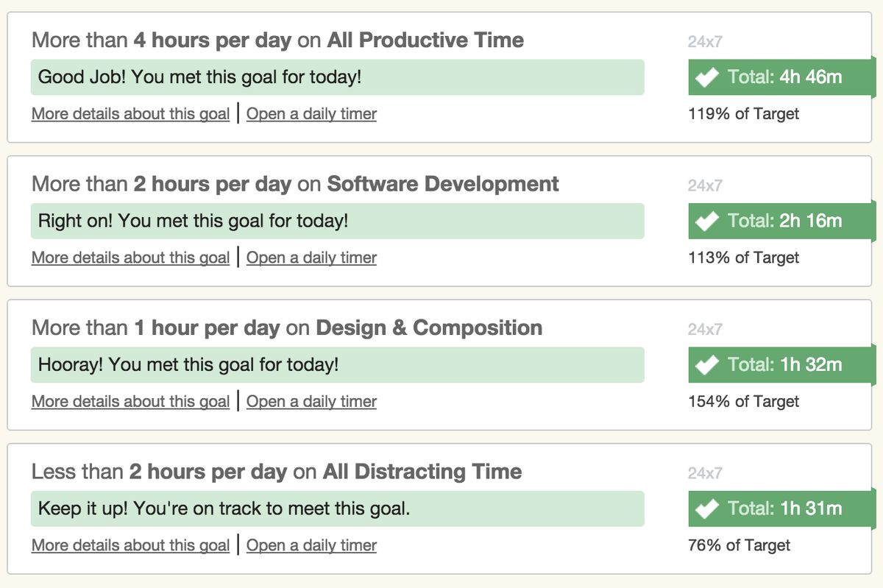
Task: Click checkmark icon beside Total: 4h 46m
Action: pos(707,77)
